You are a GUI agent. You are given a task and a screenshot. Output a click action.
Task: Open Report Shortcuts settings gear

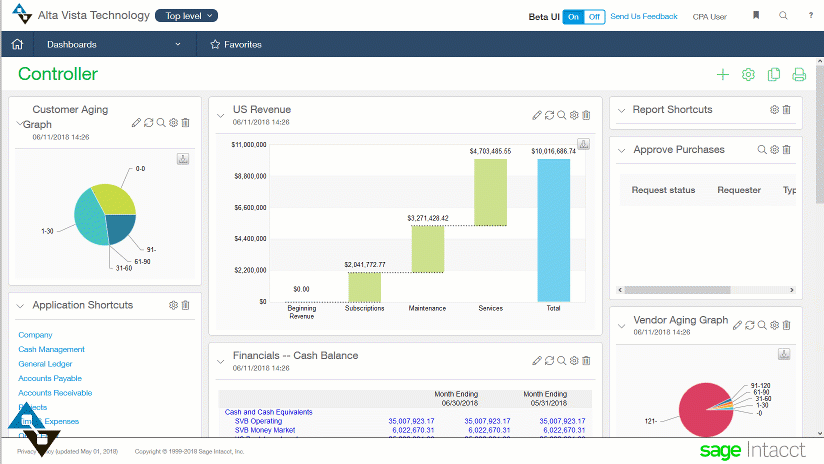click(x=774, y=109)
